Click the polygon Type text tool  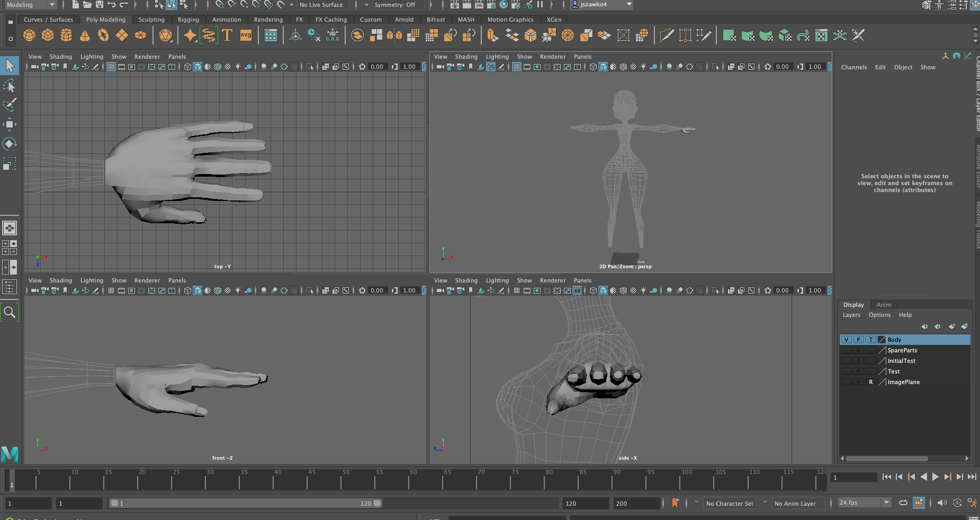[227, 35]
